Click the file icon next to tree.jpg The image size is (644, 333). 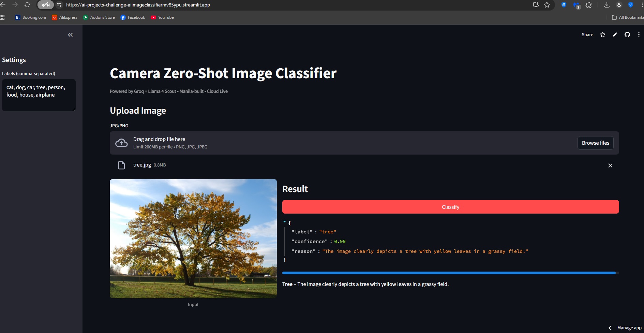click(121, 165)
